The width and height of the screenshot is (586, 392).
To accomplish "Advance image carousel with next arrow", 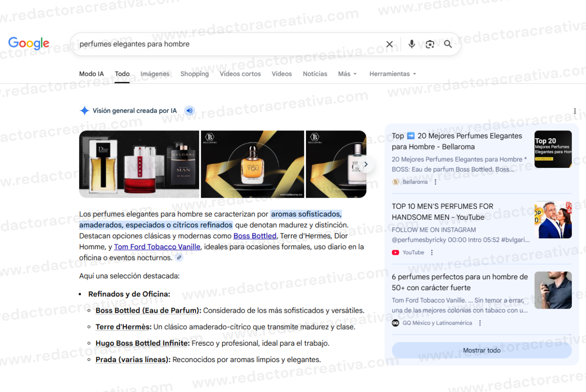I will [365, 164].
